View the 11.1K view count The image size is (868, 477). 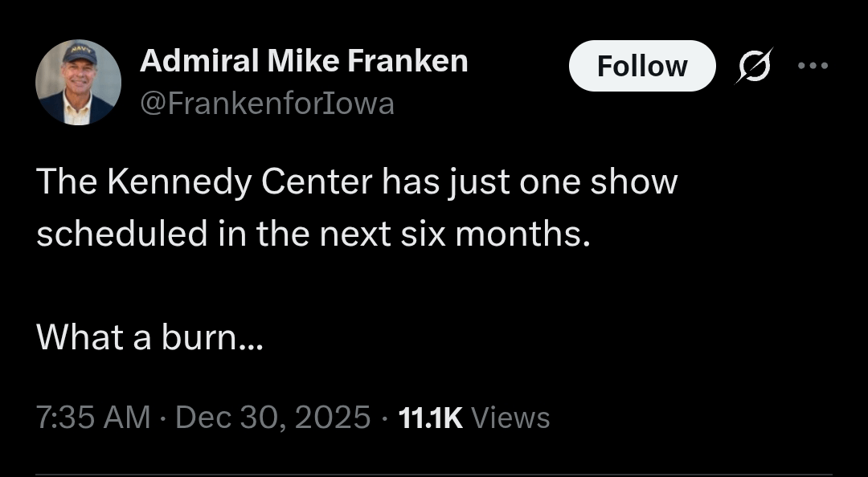[x=431, y=418]
